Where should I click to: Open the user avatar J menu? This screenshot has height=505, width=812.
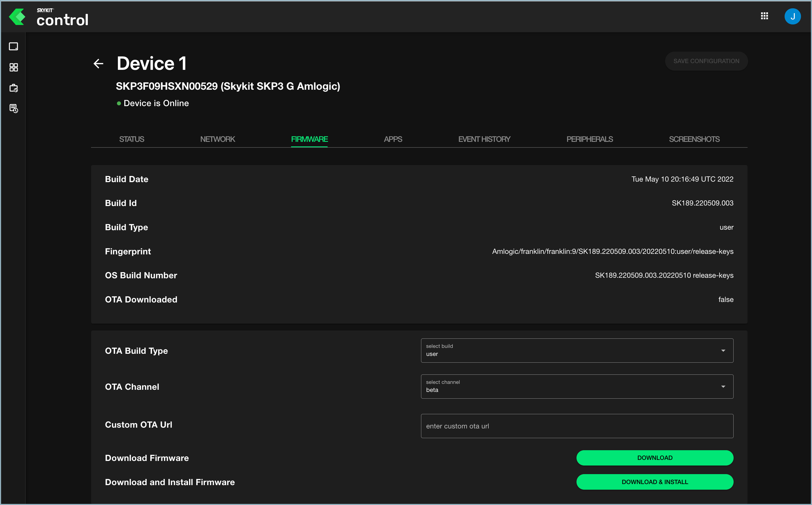pyautogui.click(x=792, y=16)
